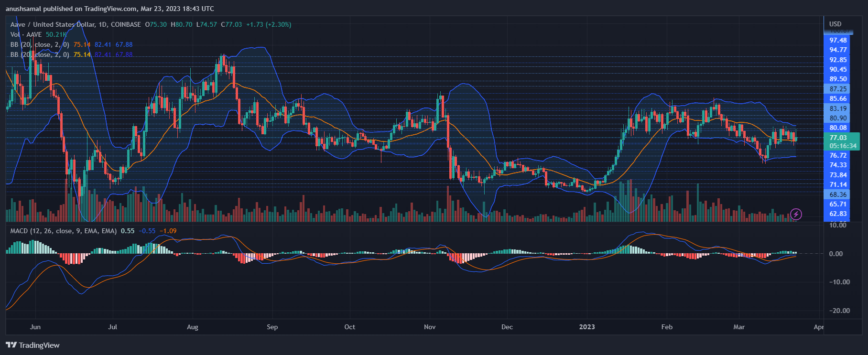
Task: Select the second BB indicator legend
Action: coord(40,54)
